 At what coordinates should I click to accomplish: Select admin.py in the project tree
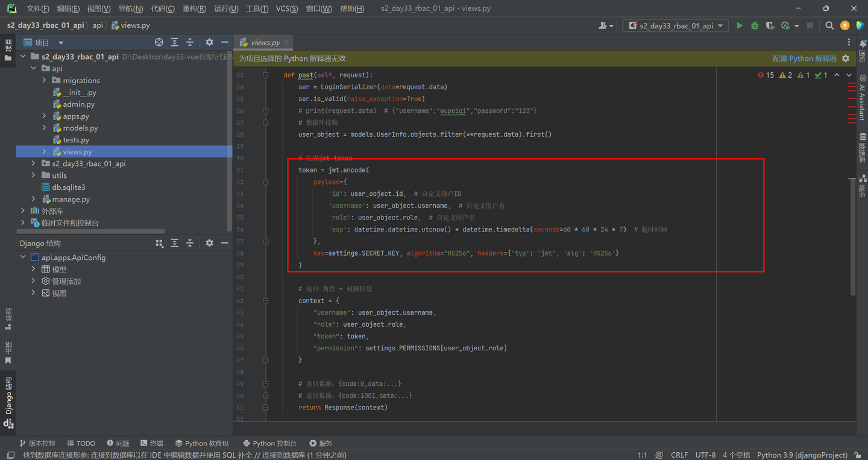[x=78, y=104]
